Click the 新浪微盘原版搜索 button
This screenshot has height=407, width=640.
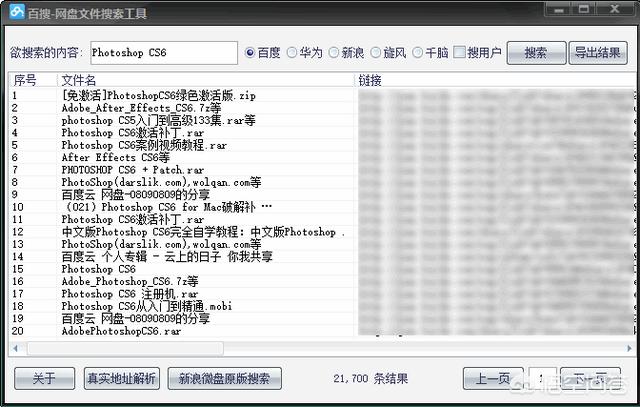[x=224, y=378]
